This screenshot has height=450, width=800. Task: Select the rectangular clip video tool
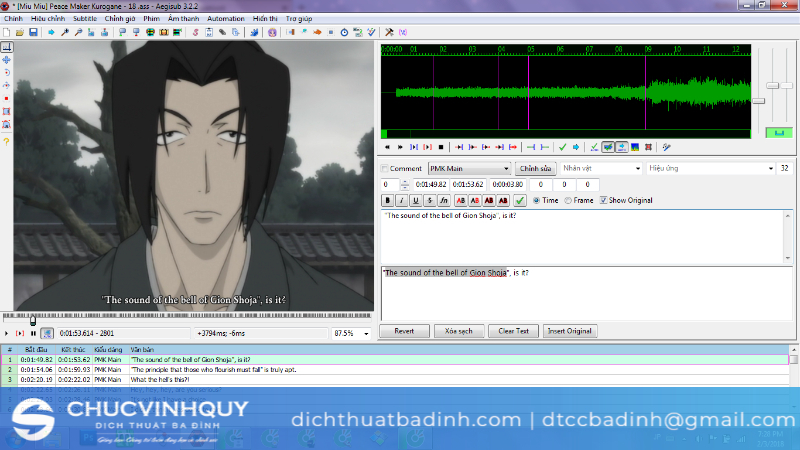click(x=7, y=111)
